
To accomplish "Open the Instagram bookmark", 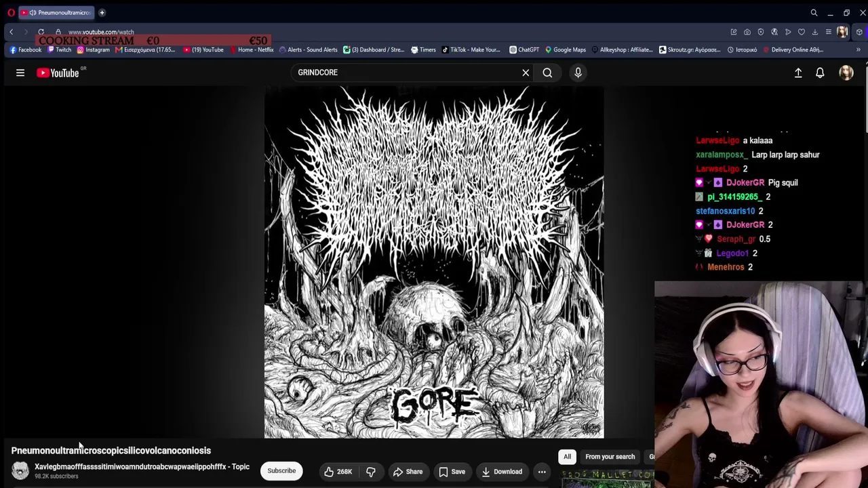I will pyautogui.click(x=94, y=49).
